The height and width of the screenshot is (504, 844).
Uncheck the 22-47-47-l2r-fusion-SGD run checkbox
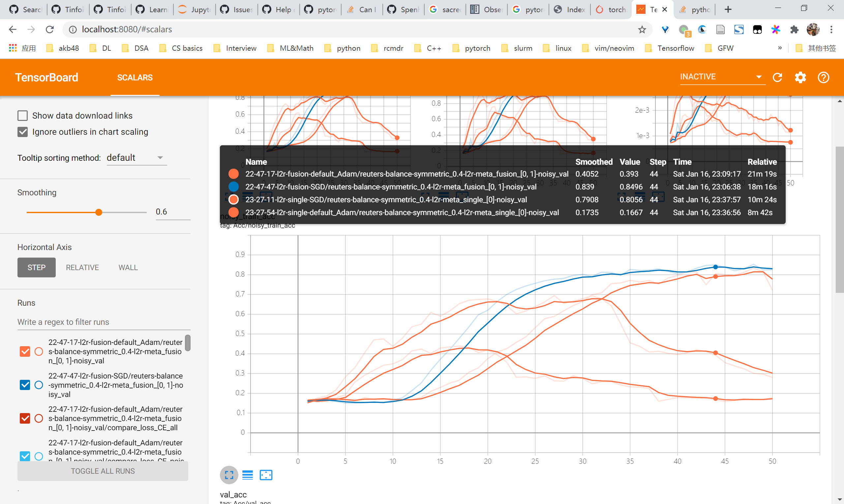[25, 385]
